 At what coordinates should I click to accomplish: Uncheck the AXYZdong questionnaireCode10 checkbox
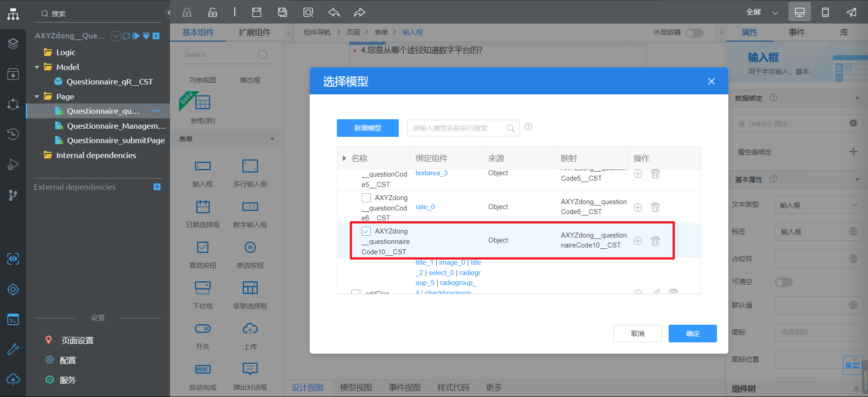click(366, 231)
